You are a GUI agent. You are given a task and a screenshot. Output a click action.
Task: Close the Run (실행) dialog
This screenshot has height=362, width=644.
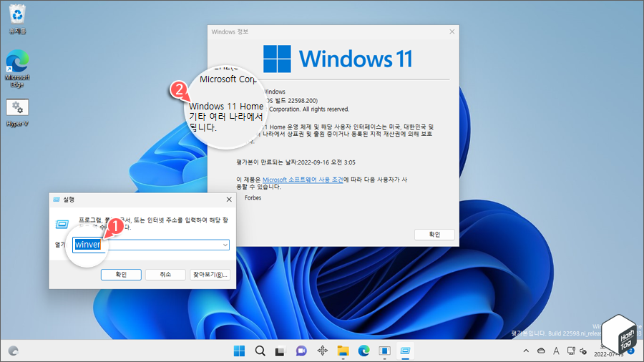pyautogui.click(x=229, y=200)
